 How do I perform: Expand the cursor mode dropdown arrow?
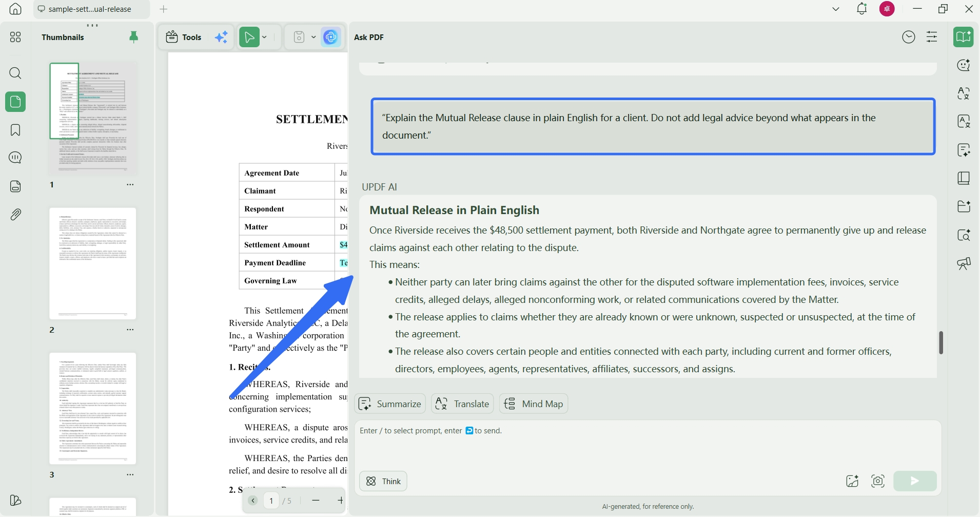click(265, 37)
